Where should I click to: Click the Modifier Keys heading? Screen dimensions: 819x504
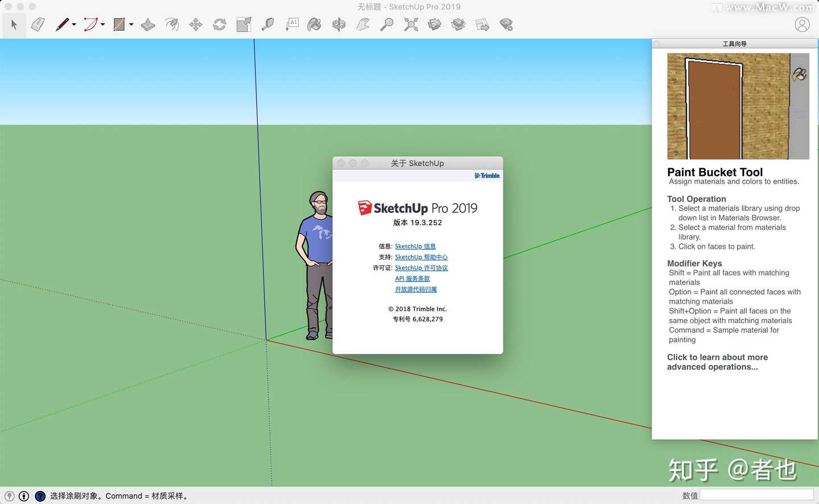[694, 263]
